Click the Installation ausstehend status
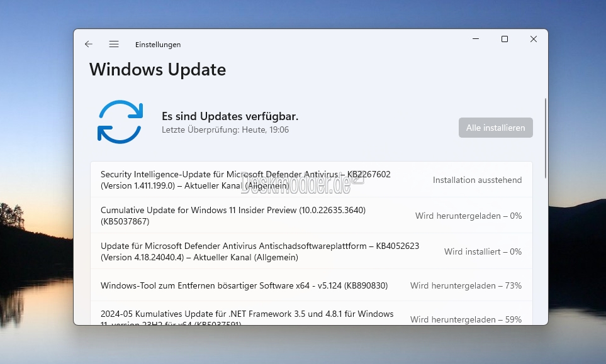Image resolution: width=606 pixels, height=364 pixels. point(477,180)
